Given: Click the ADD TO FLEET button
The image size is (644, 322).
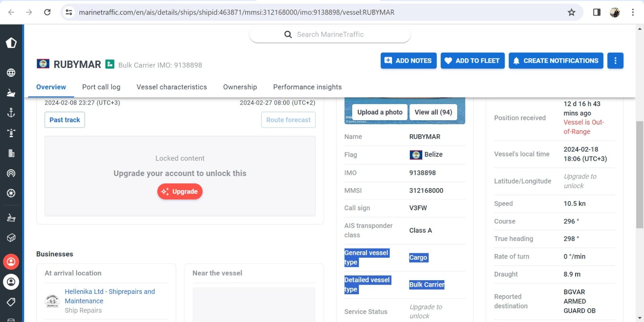Looking at the screenshot, I should 473,61.
